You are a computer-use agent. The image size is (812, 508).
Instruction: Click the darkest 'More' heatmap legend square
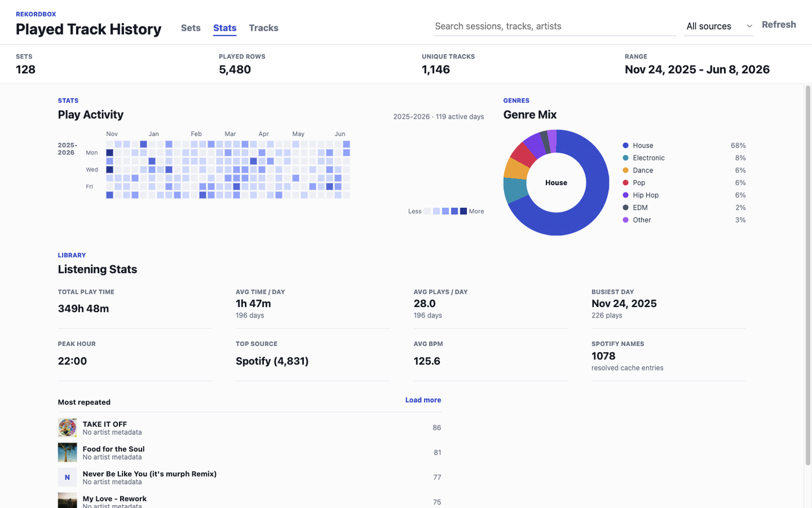coord(463,211)
